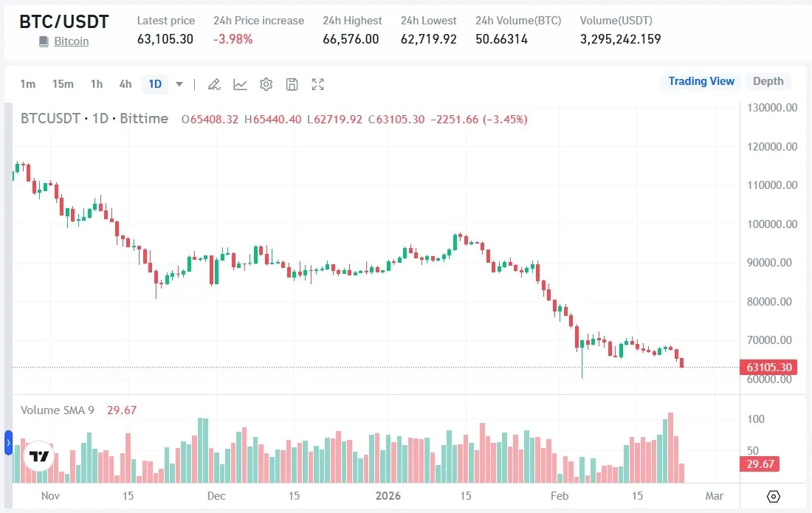Click the crosshair target icon bottom right
Viewport: 812px width, 513px height.
(773, 497)
